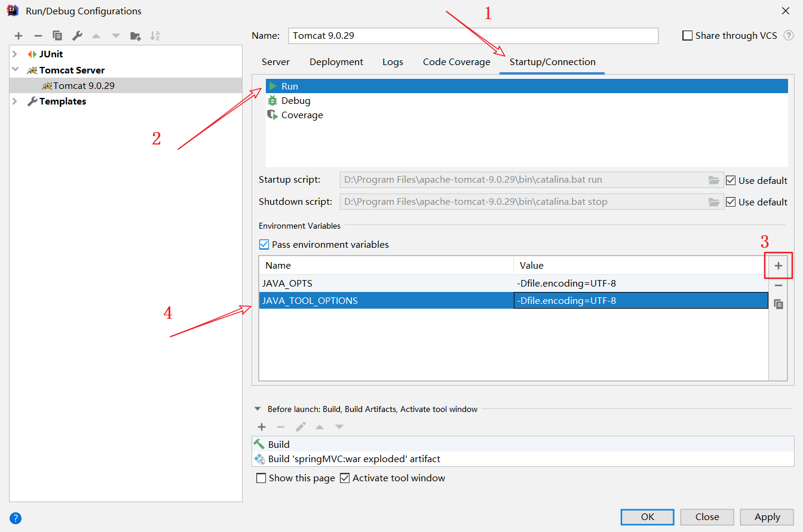
Task: Toggle Share through VCS checkbox
Action: (x=687, y=36)
